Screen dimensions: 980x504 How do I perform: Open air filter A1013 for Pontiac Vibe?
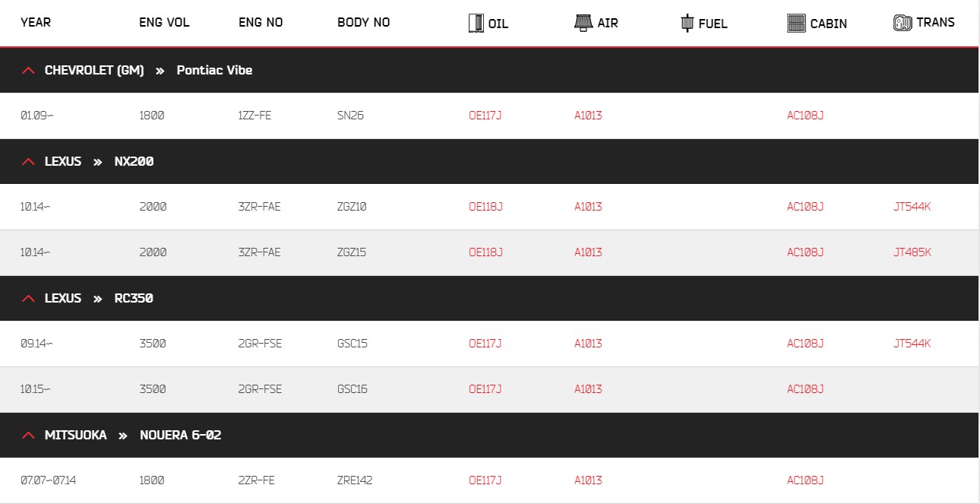click(588, 116)
